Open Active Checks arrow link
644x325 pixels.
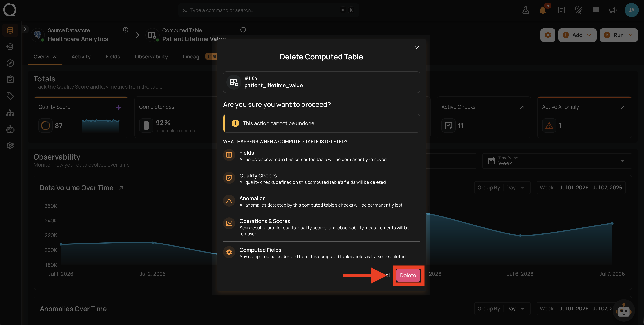pos(521,107)
